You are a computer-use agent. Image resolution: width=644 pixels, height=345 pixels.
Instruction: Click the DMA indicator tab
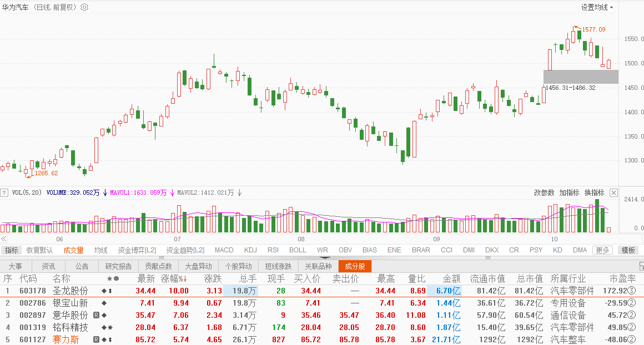pyautogui.click(x=580, y=250)
